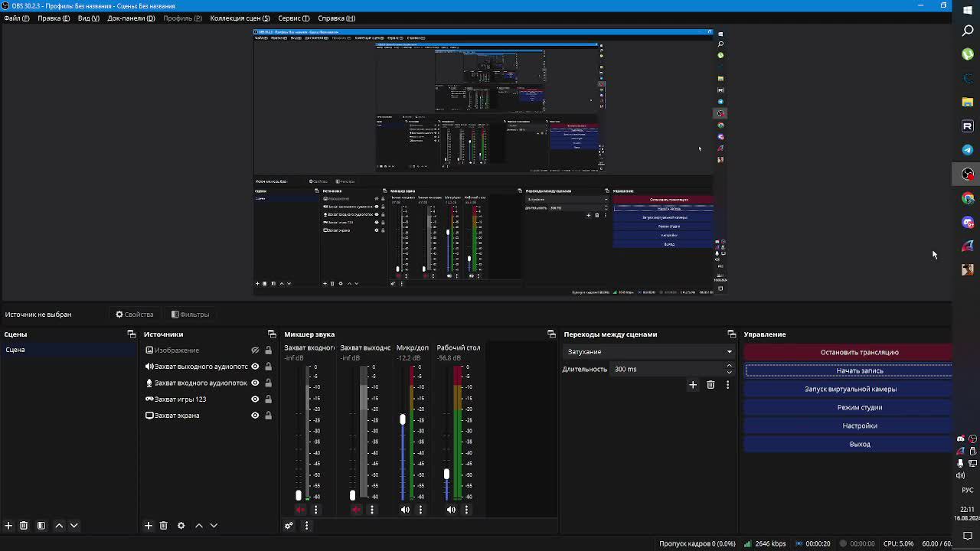Open Настройки from the controls panel
The width and height of the screenshot is (980, 551).
pos(848,425)
